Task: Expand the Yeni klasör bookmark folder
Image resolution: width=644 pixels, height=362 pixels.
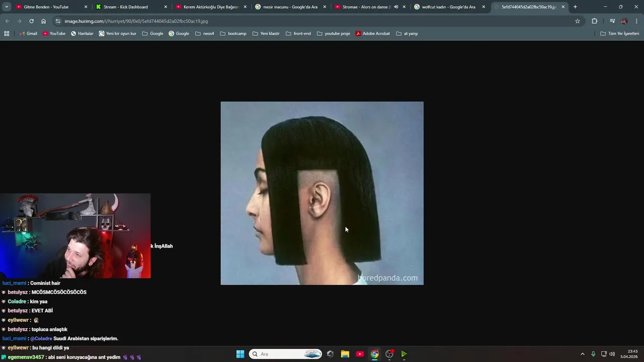Action: (266, 34)
